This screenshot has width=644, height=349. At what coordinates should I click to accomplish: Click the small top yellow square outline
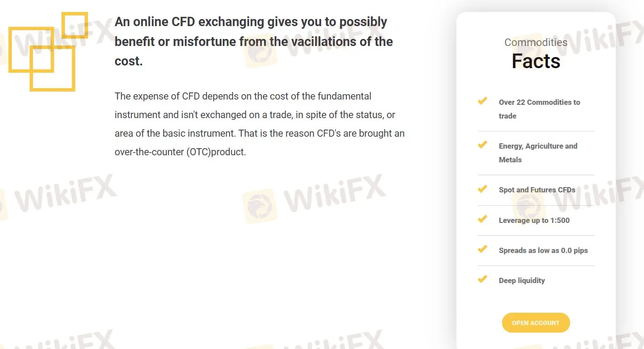(74, 25)
